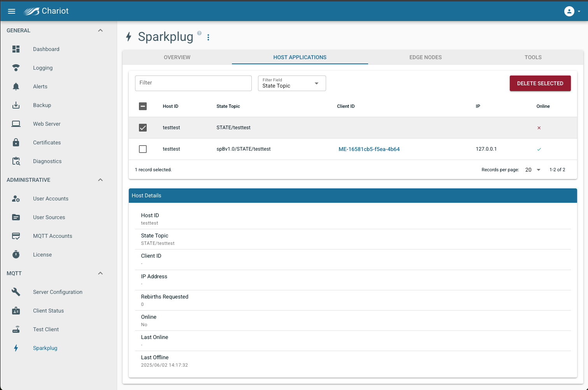The height and width of the screenshot is (390, 588).
Task: Sort by the State Topic column header
Action: coord(228,106)
